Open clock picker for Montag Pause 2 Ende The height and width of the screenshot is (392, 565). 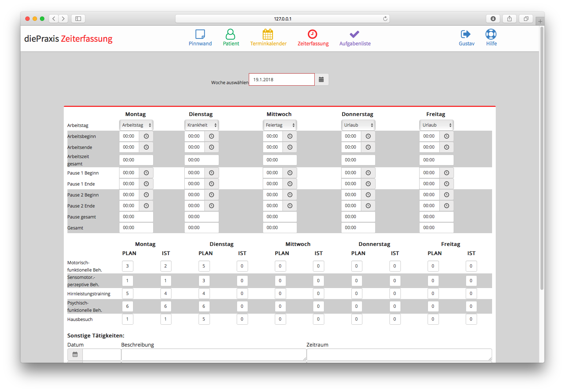146,206
